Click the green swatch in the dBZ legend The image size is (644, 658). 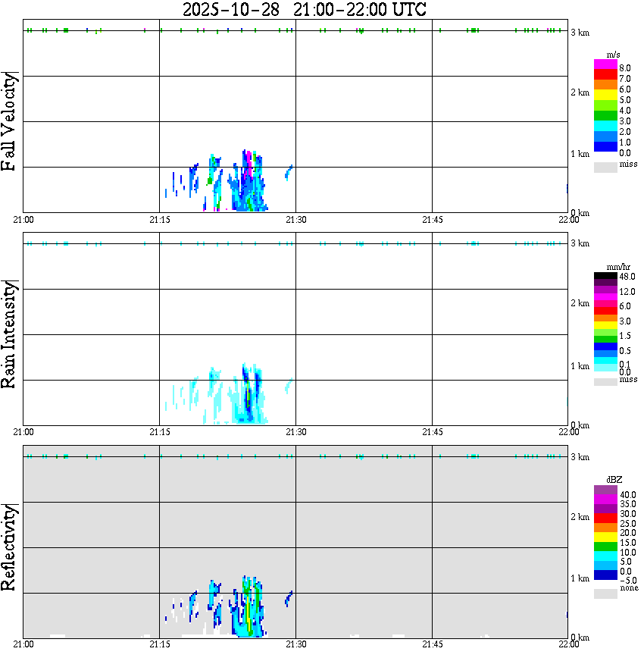pyautogui.click(x=605, y=547)
